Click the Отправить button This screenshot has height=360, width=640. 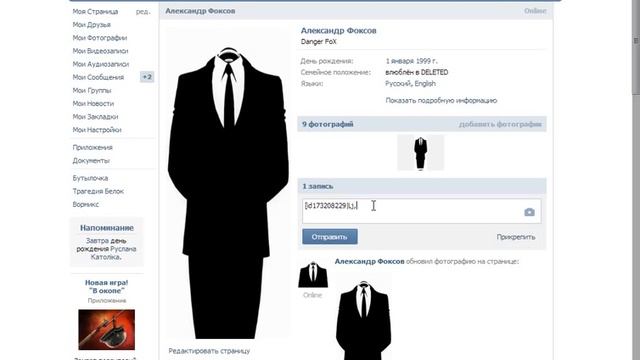pyautogui.click(x=330, y=237)
